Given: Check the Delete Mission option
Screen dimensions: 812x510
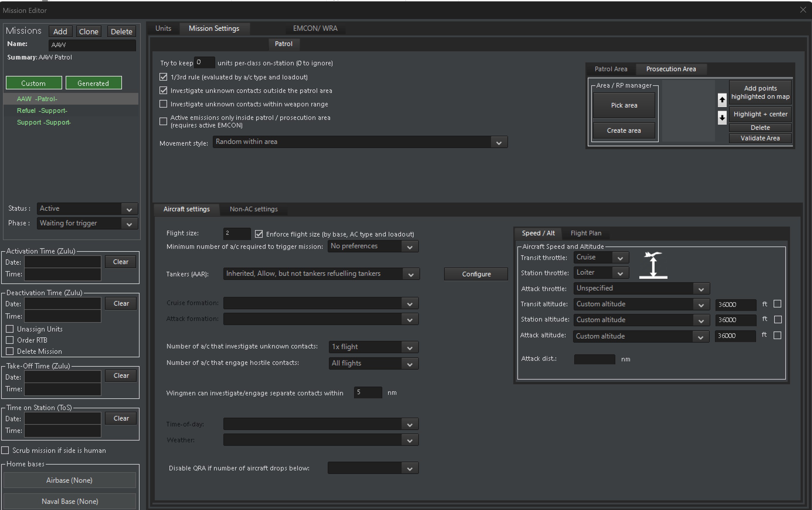Looking at the screenshot, I should (10, 351).
